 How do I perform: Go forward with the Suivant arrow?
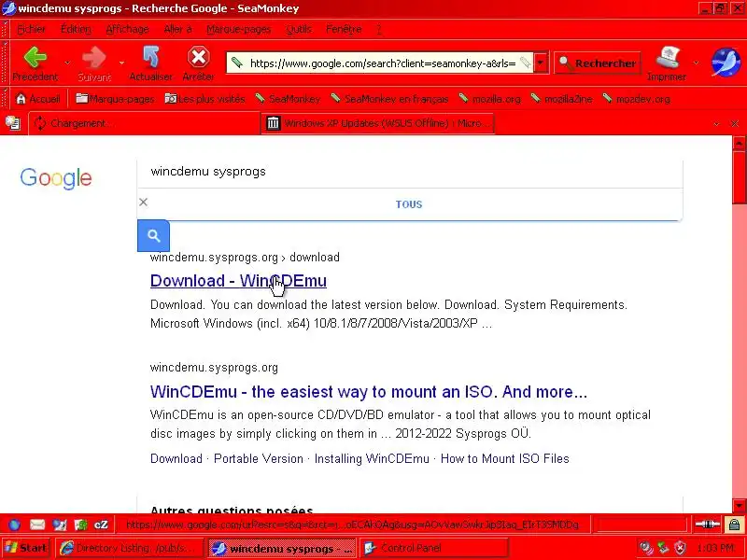click(x=94, y=63)
